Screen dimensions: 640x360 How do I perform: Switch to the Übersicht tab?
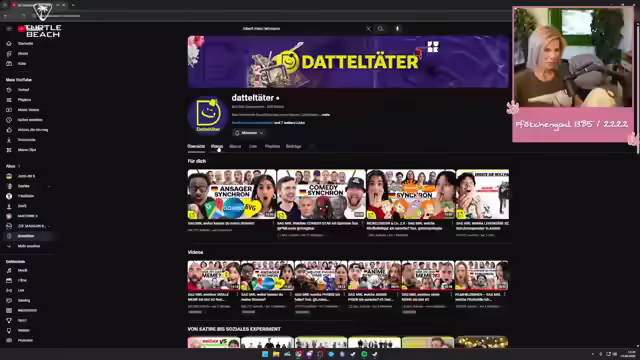(196, 146)
